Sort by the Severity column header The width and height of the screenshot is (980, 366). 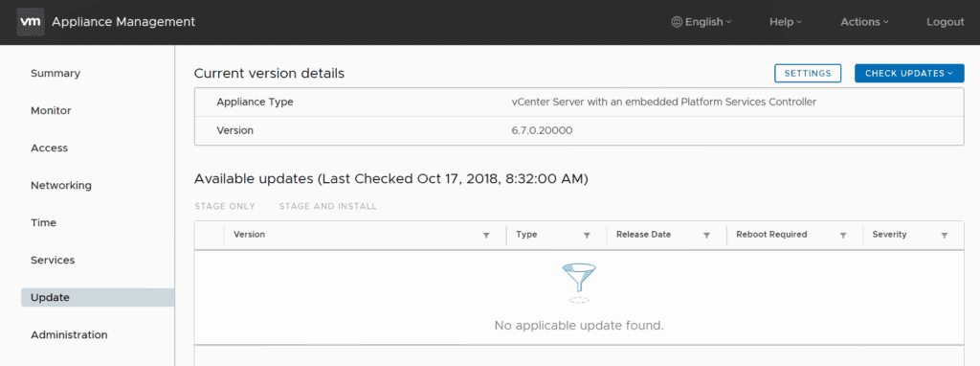pyautogui.click(x=889, y=235)
